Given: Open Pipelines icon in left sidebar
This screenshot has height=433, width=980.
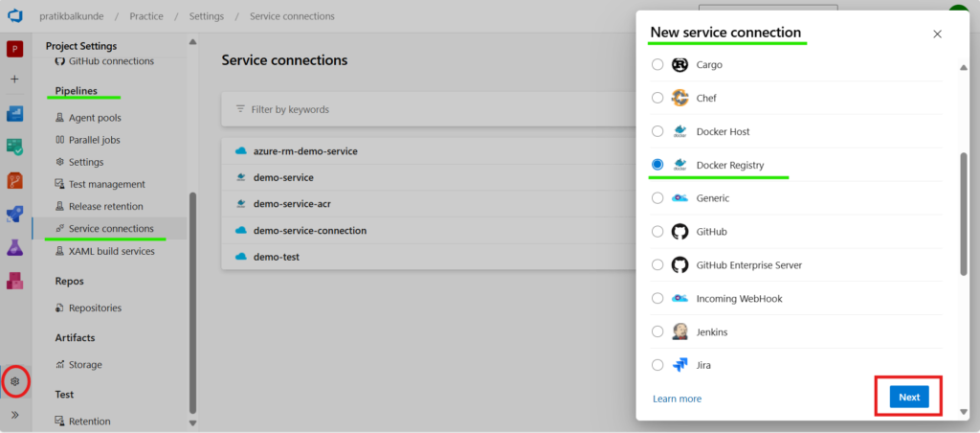Looking at the screenshot, I should (15, 215).
